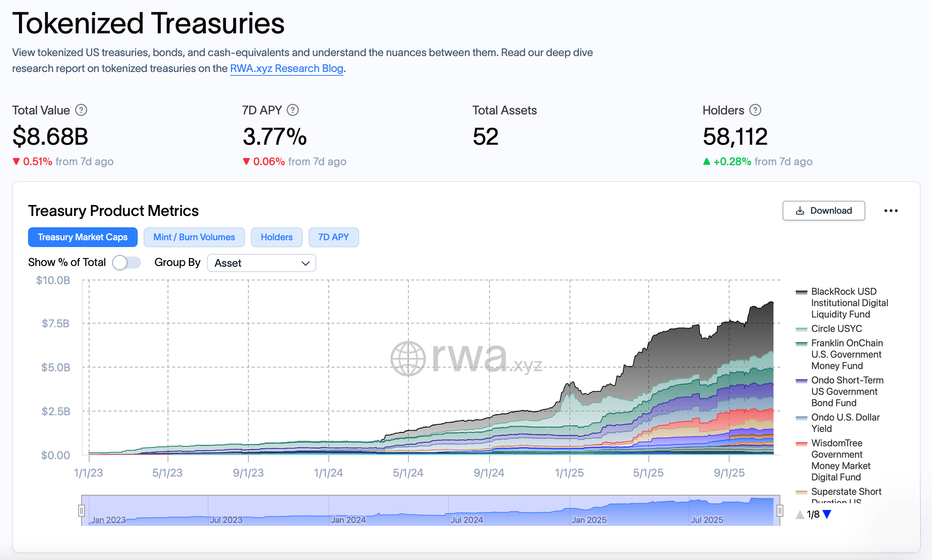Switch to Mint / Burn Volumes tab
Viewport: 932px width, 560px height.
pyautogui.click(x=194, y=237)
